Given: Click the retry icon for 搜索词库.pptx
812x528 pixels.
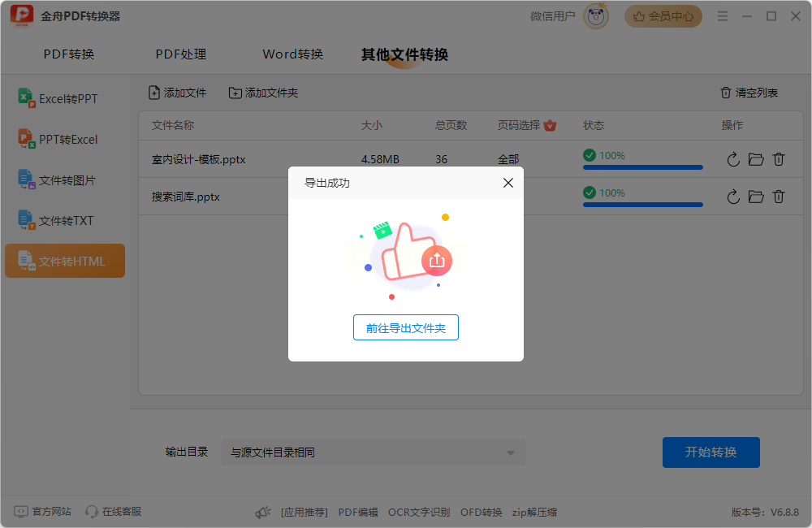Looking at the screenshot, I should click(732, 197).
